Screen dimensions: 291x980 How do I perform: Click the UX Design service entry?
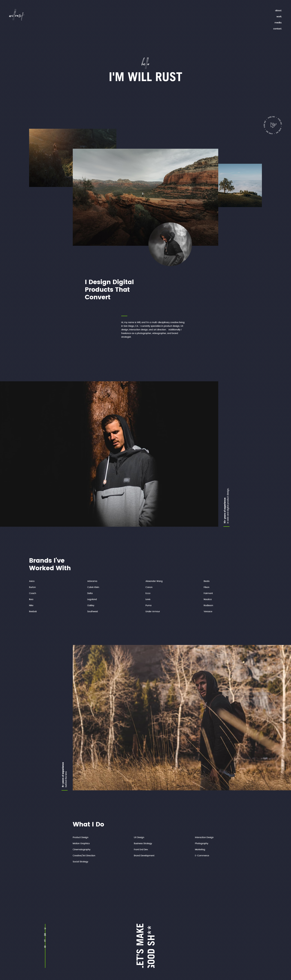click(139, 837)
